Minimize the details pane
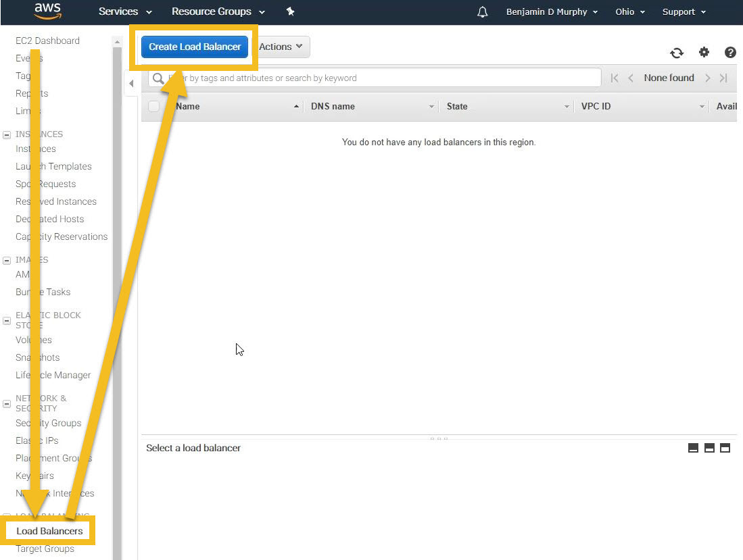743x560 pixels. coord(693,448)
